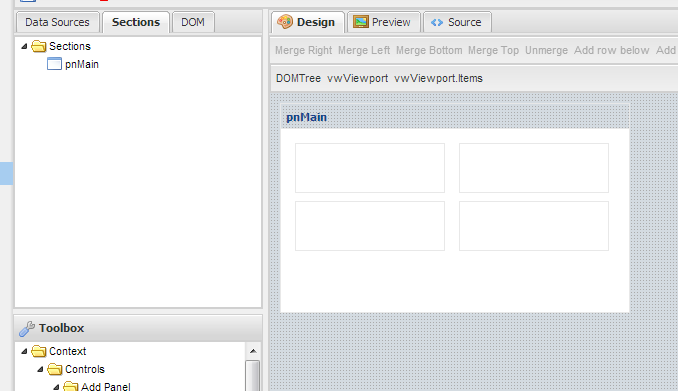
Task: Open the DOM tab
Action: [193, 22]
